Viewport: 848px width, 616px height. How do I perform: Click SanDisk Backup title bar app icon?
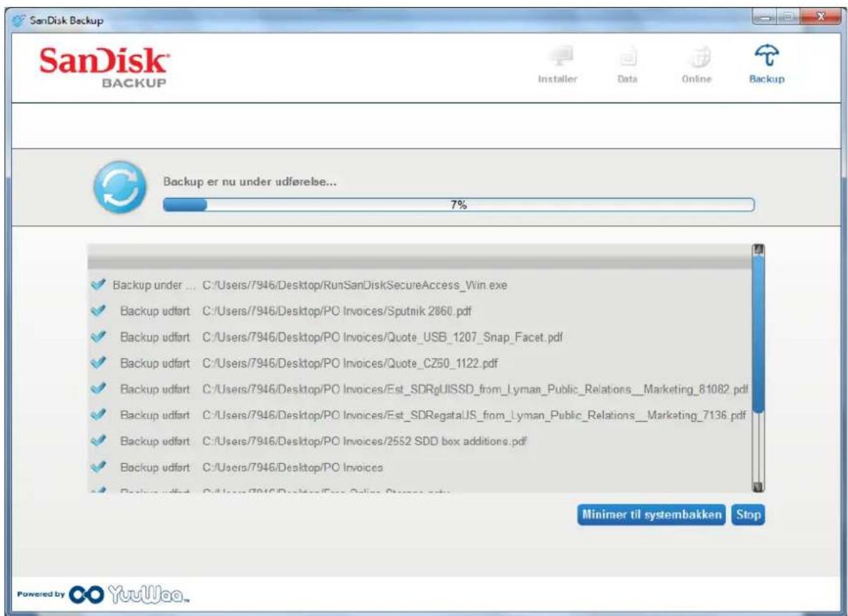[19, 21]
